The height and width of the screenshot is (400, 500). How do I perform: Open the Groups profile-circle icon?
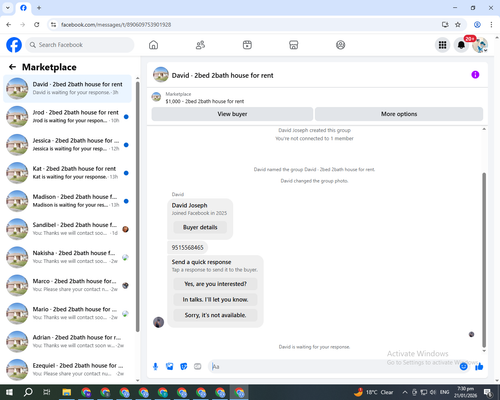(340, 45)
